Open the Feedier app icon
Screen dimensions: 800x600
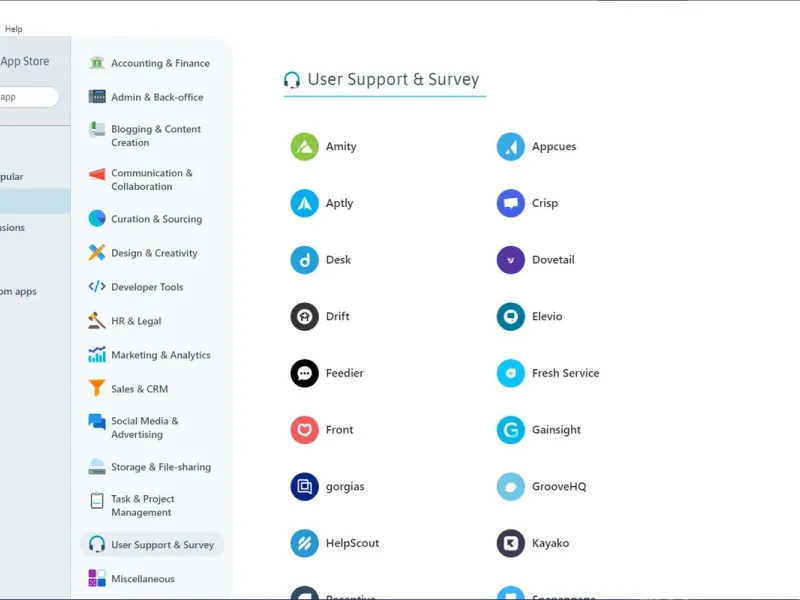coord(305,373)
